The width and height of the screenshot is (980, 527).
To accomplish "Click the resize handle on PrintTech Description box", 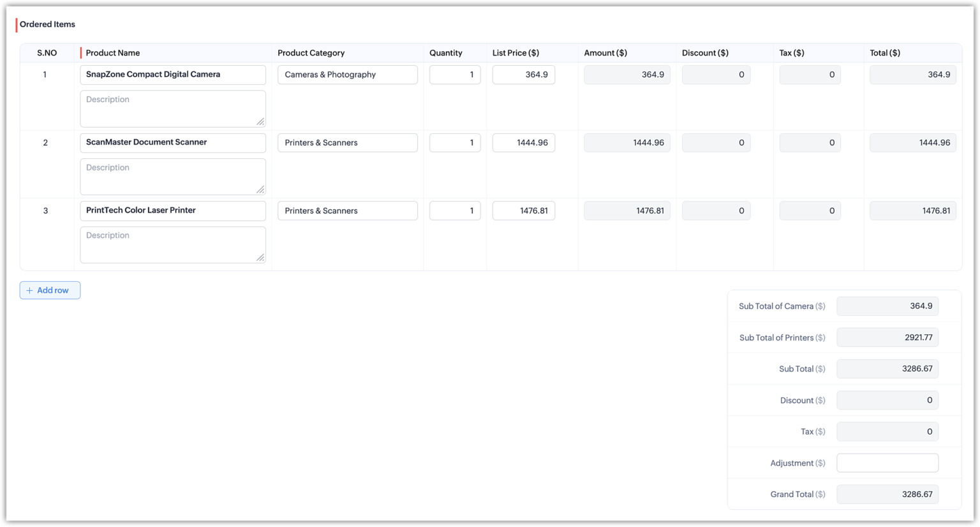I will pos(262,257).
